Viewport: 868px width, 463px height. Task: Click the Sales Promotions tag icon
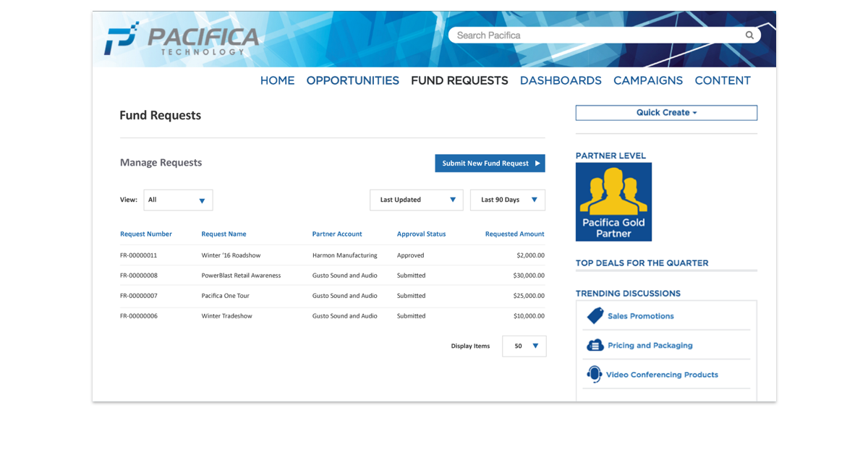pyautogui.click(x=595, y=315)
